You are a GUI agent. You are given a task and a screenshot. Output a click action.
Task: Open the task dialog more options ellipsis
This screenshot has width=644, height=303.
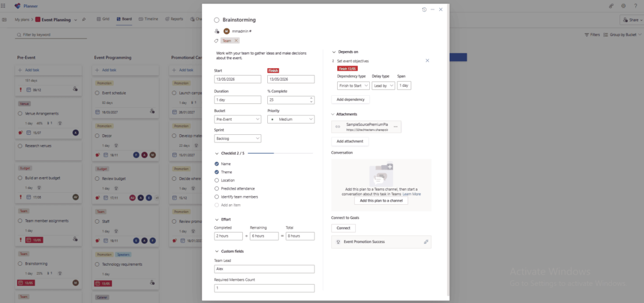pyautogui.click(x=433, y=9)
